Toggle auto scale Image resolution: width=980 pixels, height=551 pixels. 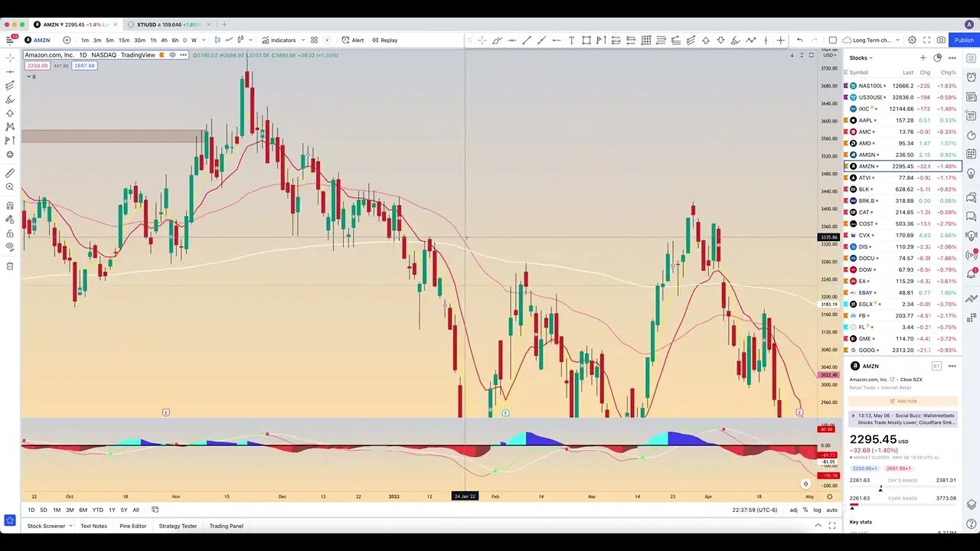831,510
